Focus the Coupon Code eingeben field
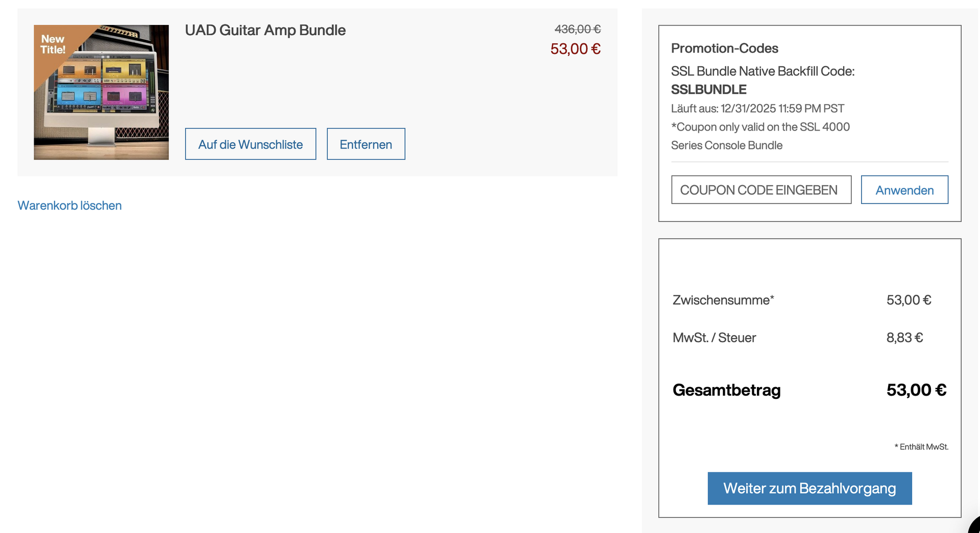The width and height of the screenshot is (980, 533). pyautogui.click(x=761, y=190)
